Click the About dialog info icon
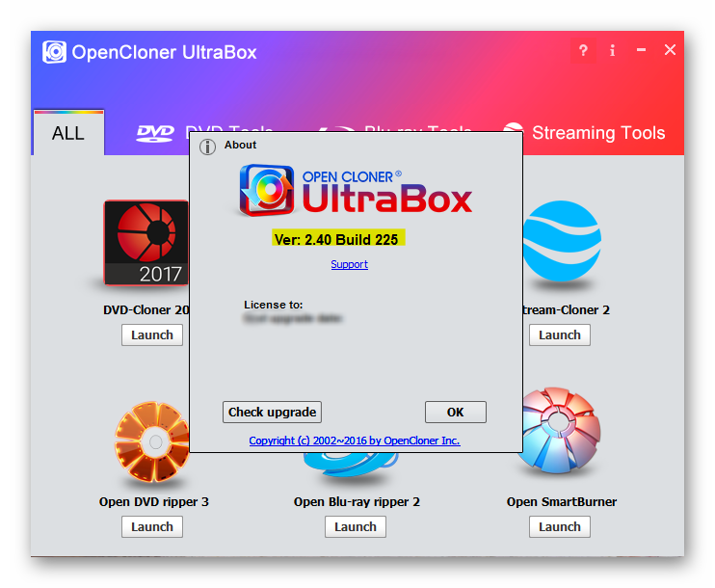The width and height of the screenshot is (715, 588). (207, 147)
